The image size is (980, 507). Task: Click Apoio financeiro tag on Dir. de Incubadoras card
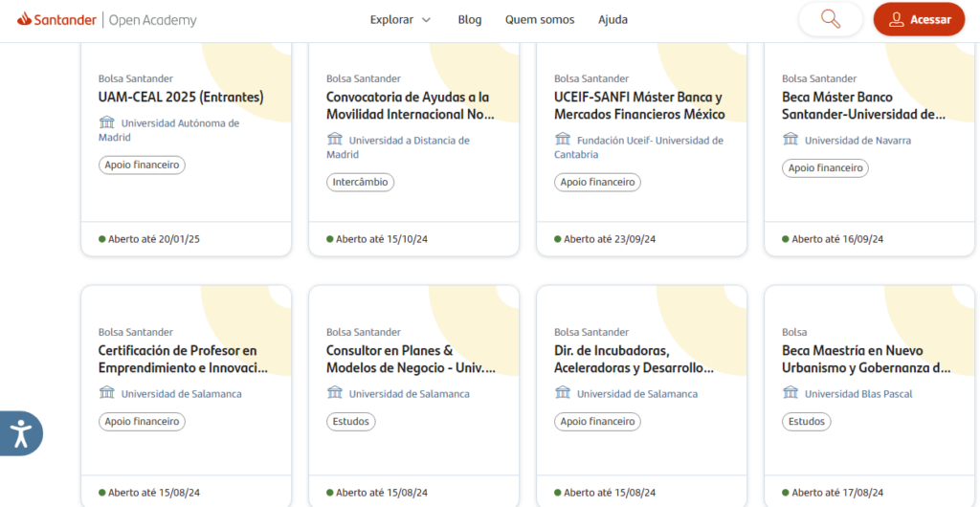coord(597,422)
